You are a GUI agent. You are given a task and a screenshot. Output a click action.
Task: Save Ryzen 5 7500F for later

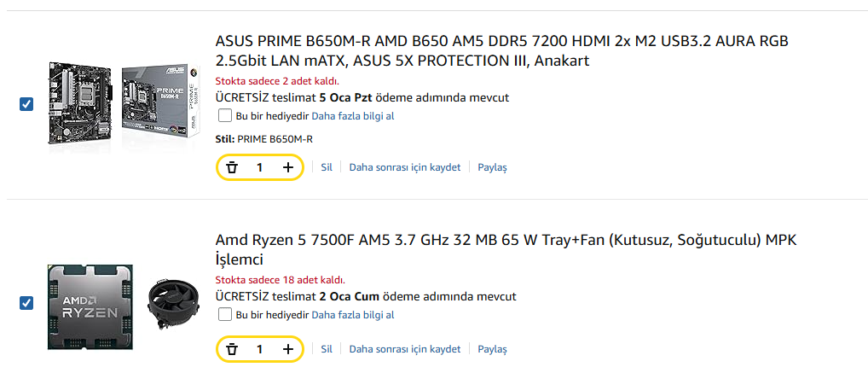pos(404,349)
